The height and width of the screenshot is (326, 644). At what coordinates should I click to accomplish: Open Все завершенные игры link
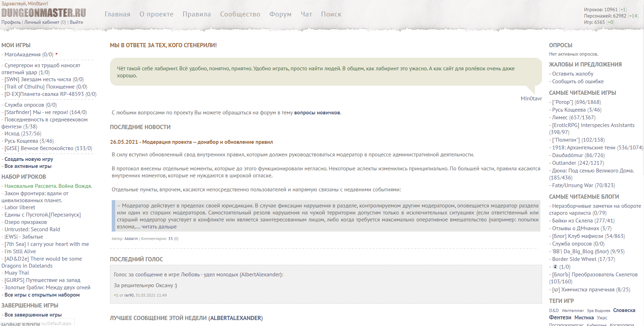click(33, 315)
